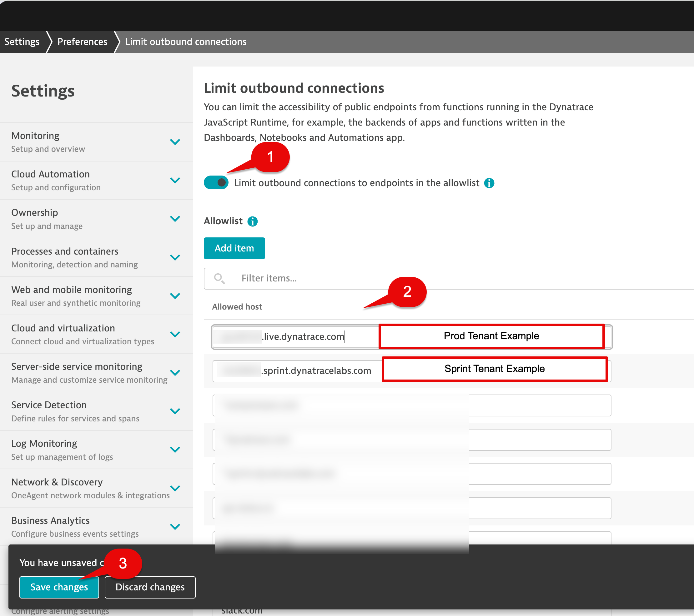The height and width of the screenshot is (616, 694).
Task: Click Add item button
Action: 234,248
